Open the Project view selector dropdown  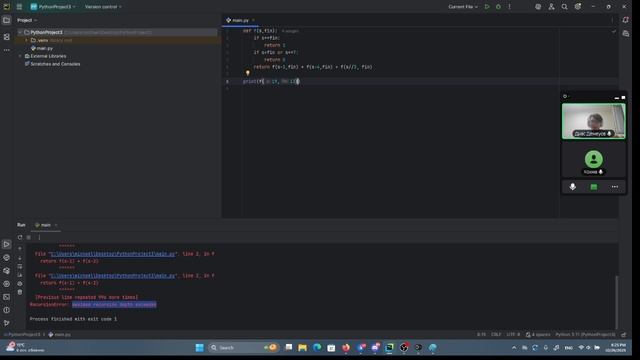pyautogui.click(x=27, y=20)
